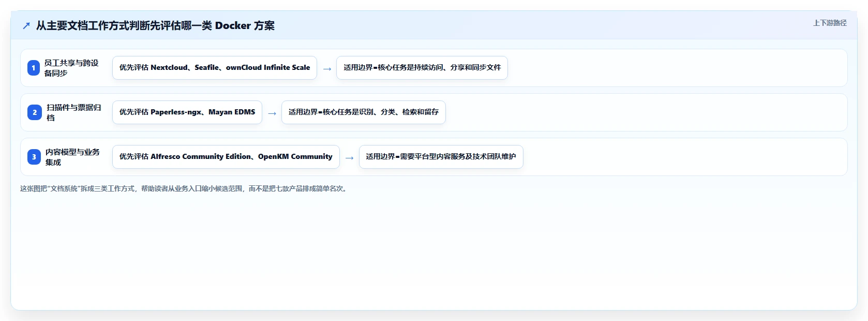Image resolution: width=868 pixels, height=321 pixels.
Task: Click the arrow after the Paperless-ngx box
Action: tap(272, 113)
